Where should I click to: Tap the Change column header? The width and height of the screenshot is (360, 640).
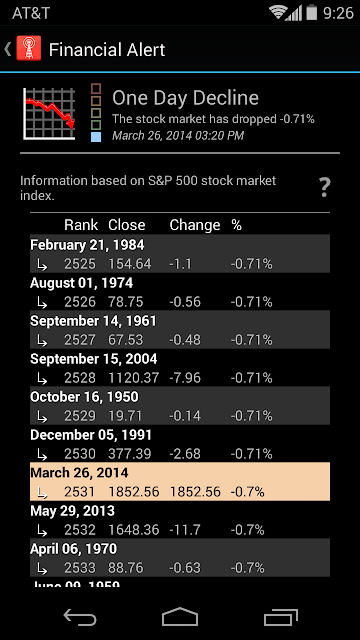[x=195, y=225]
